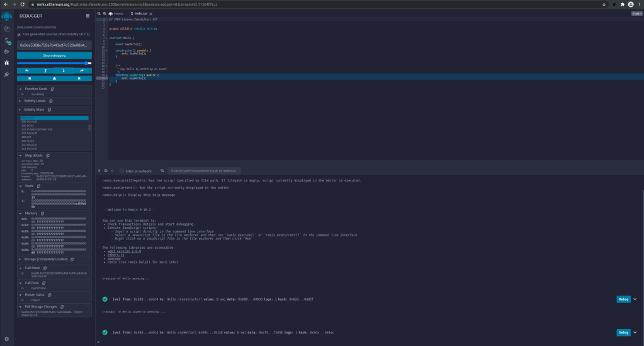
Task: Click the transaction hash search field
Action: pyautogui.click(x=204, y=171)
